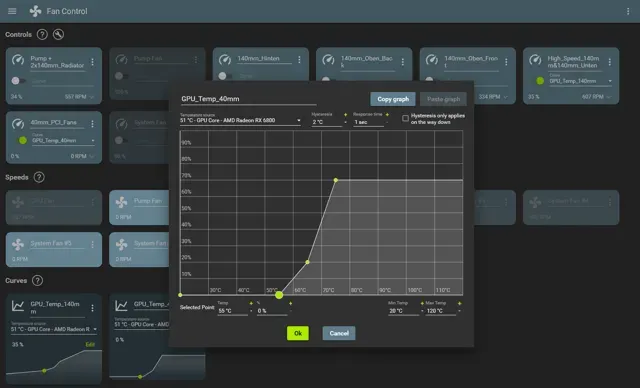Select the curve point at 20% level
The height and width of the screenshot is (388, 640).
click(x=307, y=262)
